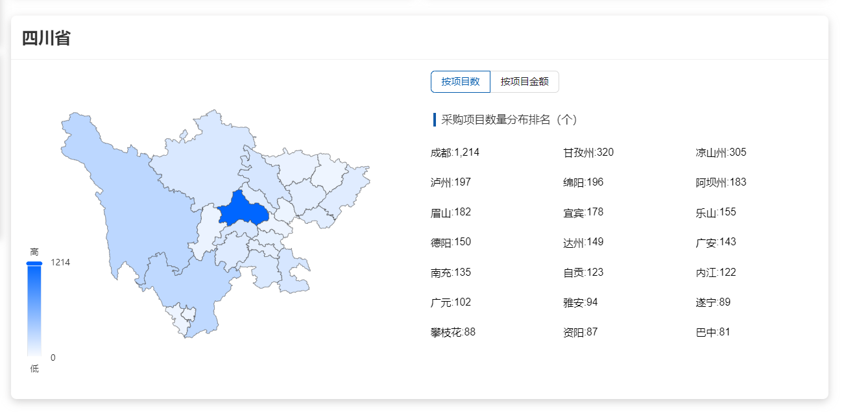Screen dimensions: 868x412
Task: Click the 眉山:182 ranking entry
Action: tap(450, 212)
